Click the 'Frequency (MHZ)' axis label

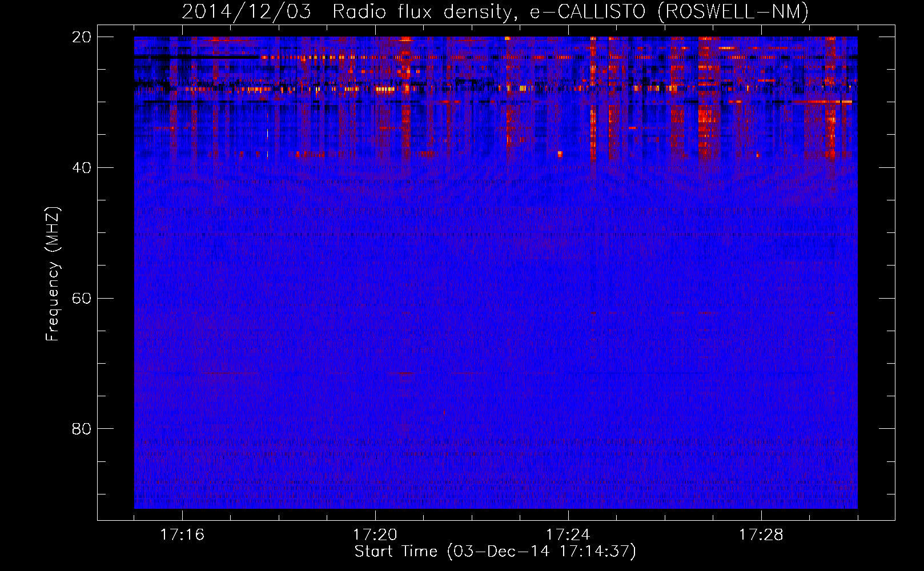point(52,274)
